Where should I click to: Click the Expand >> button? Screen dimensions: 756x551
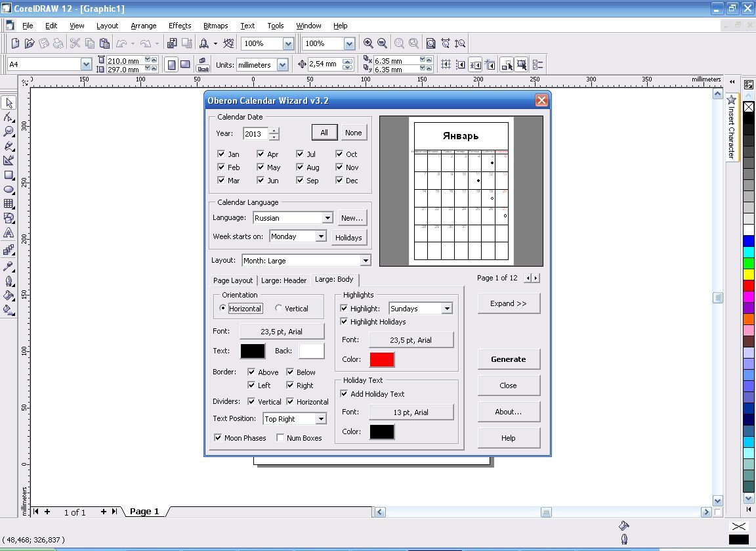pos(509,303)
